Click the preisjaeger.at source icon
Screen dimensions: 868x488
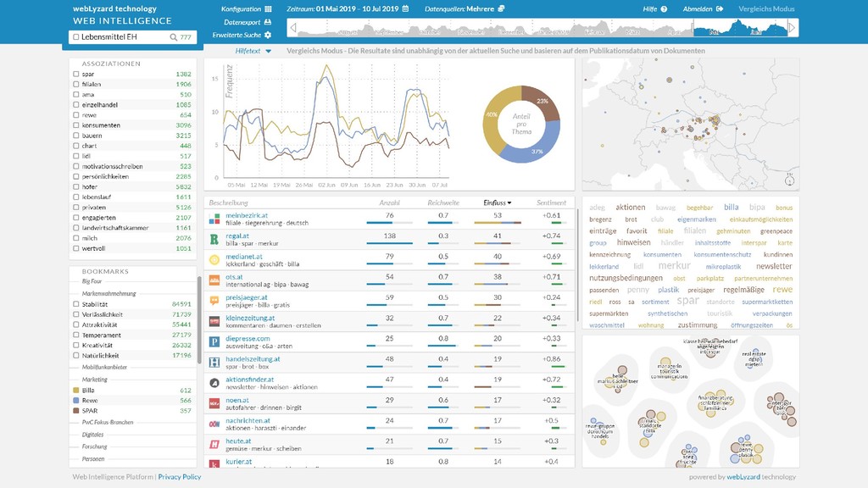tap(214, 301)
